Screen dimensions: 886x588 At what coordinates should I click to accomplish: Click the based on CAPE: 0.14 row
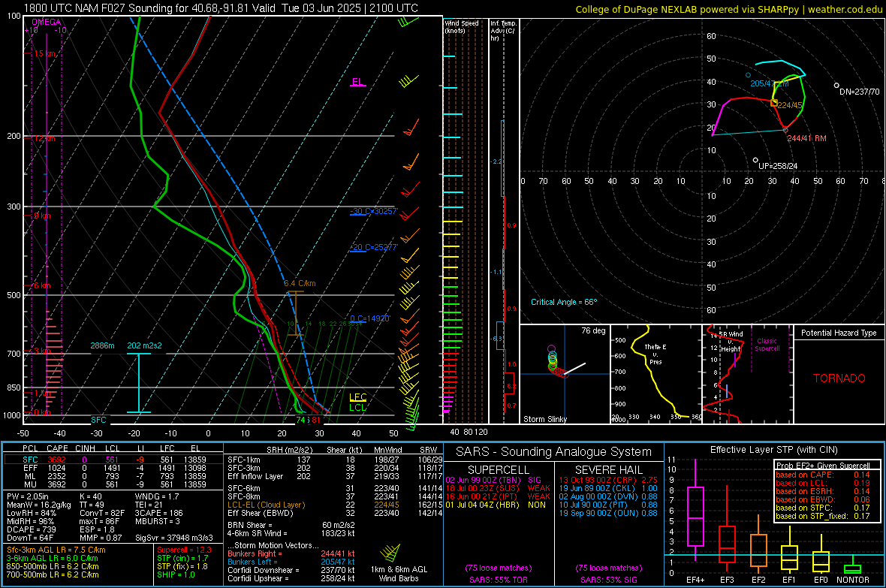(823, 475)
